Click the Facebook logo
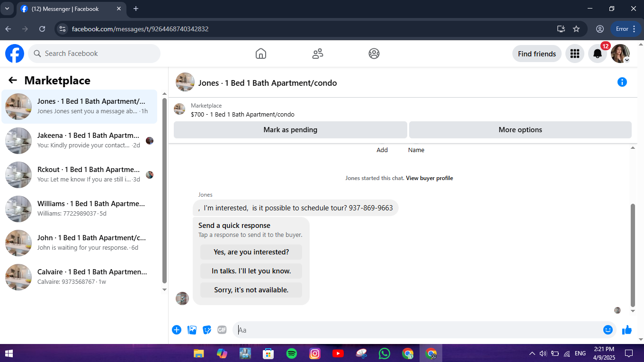This screenshot has width=644, height=362. pos(15,54)
